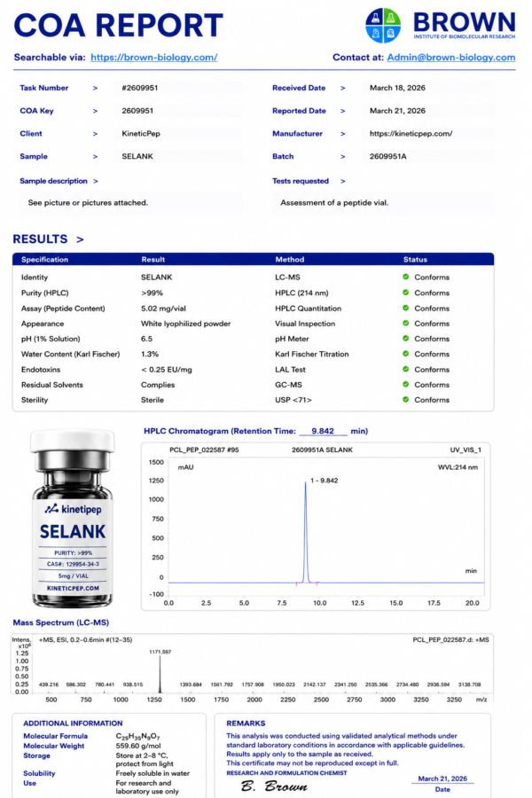Click the COA REPORT title
This screenshot has height=798, width=532.
click(118, 26)
